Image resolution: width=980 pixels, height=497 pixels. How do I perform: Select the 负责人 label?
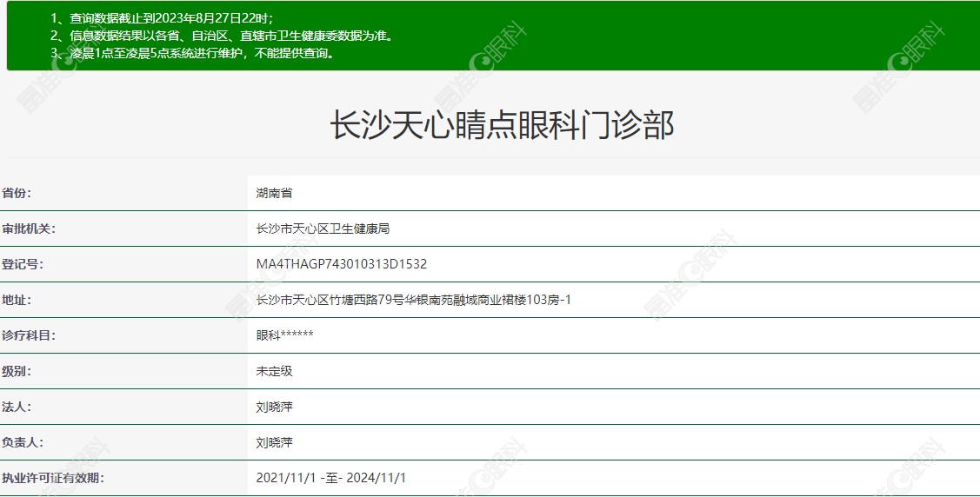pyautogui.click(x=22, y=442)
